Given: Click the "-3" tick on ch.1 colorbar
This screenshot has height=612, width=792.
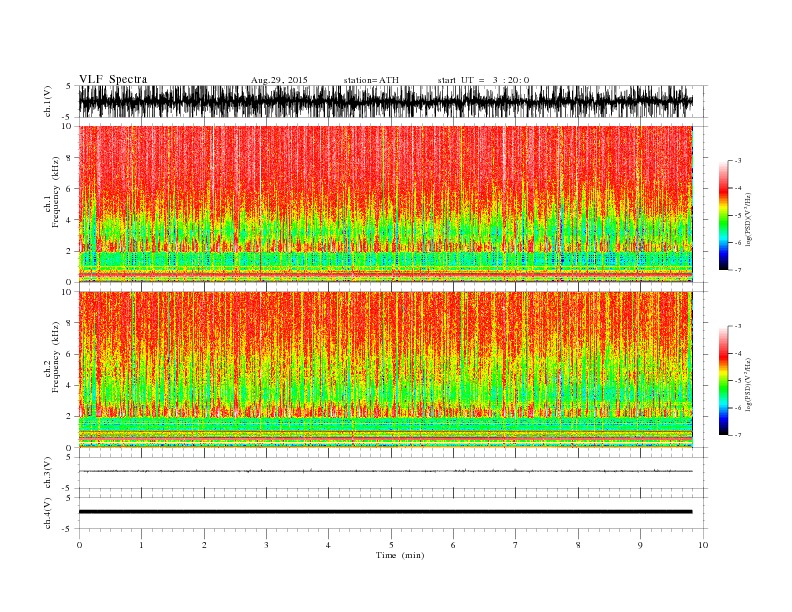Looking at the screenshot, I should (x=737, y=161).
